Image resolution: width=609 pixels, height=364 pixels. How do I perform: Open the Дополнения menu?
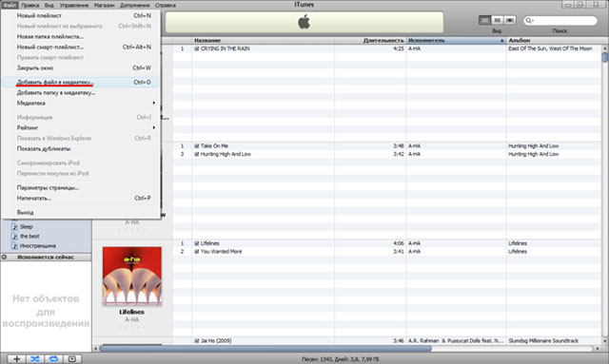coord(135,5)
